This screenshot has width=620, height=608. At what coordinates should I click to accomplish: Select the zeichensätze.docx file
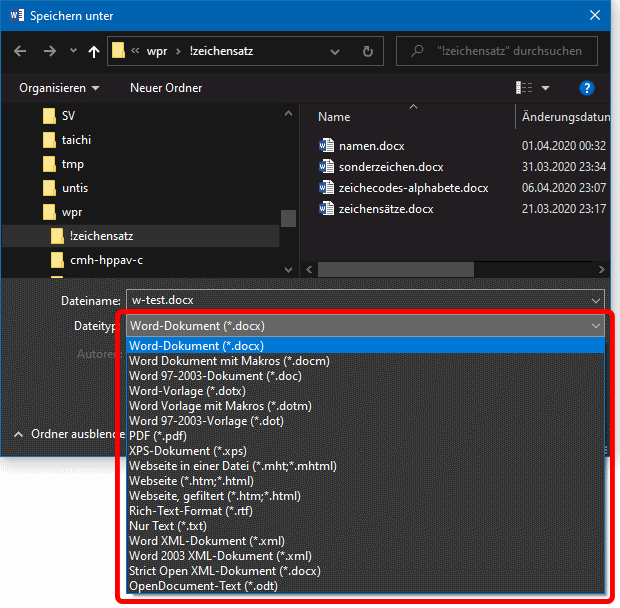pos(385,209)
